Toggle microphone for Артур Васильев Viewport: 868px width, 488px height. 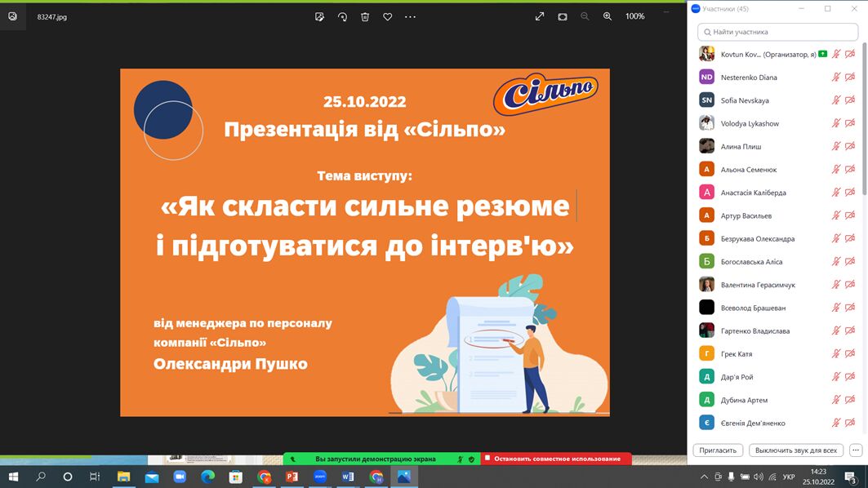coord(836,215)
